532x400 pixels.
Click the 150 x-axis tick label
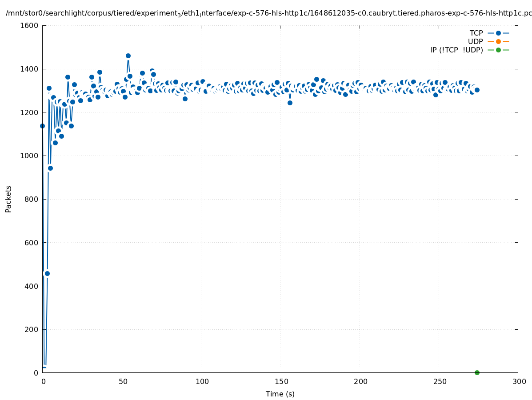click(280, 381)
